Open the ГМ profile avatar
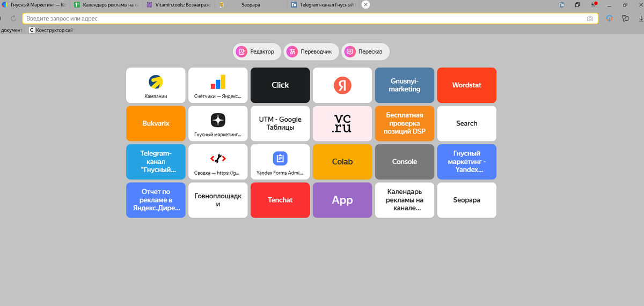This screenshot has width=644, height=306. 562,4
